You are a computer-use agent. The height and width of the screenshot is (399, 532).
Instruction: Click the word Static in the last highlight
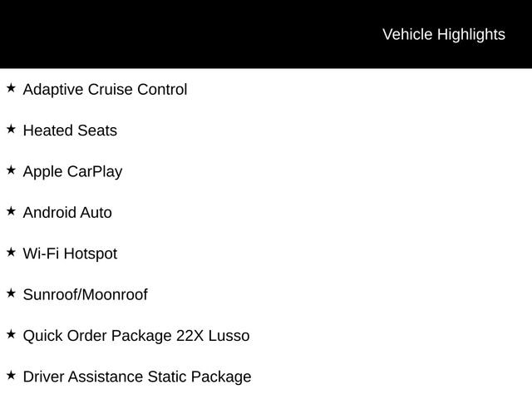(x=166, y=377)
